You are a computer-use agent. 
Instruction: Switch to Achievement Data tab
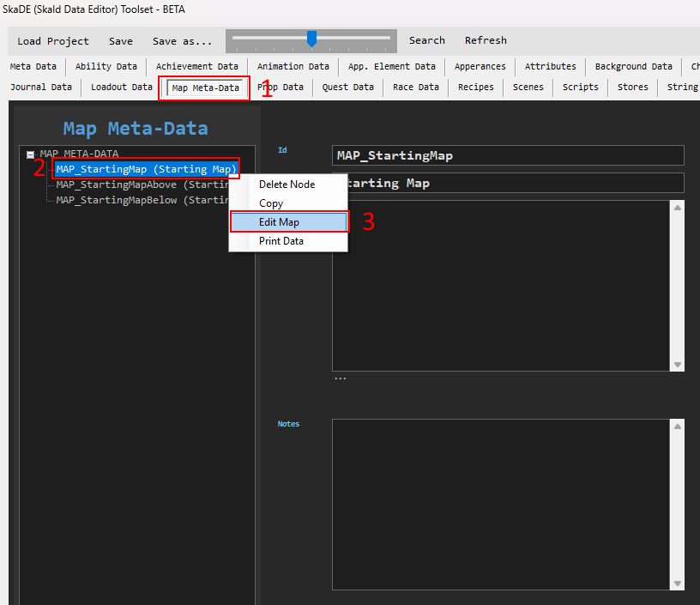coord(197,67)
